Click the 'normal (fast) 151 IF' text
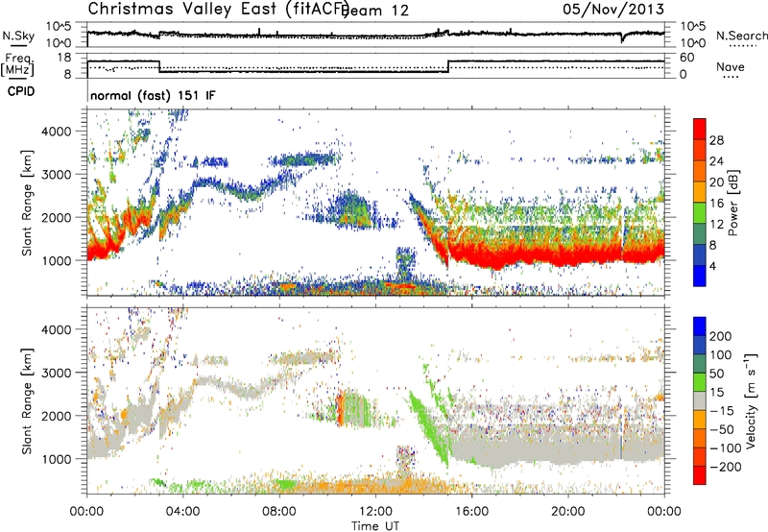The width and height of the screenshot is (768, 532). [x=153, y=95]
